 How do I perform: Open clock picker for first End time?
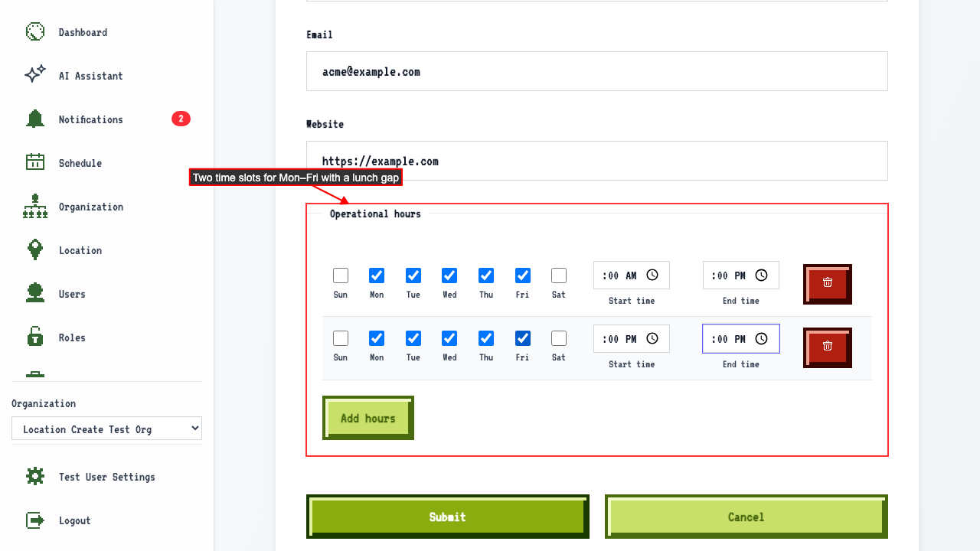762,275
